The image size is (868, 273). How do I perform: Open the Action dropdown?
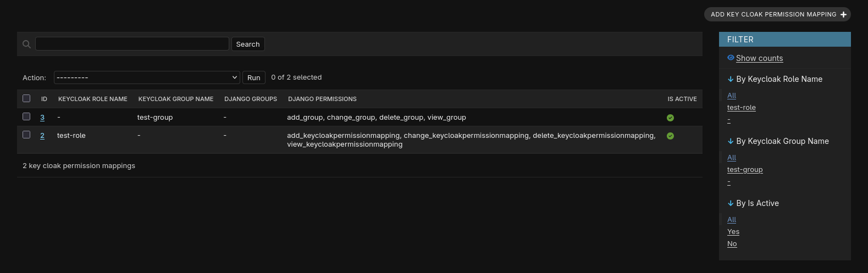pos(147,77)
